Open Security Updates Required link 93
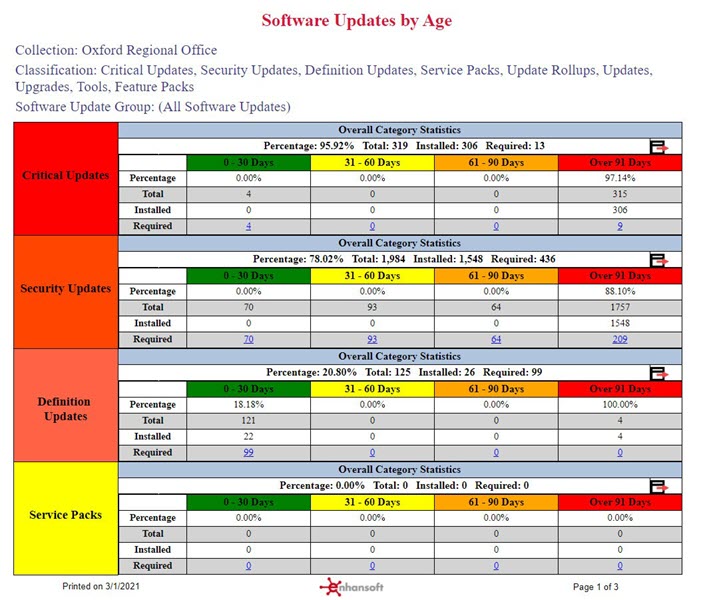703x600 pixels. tap(372, 339)
